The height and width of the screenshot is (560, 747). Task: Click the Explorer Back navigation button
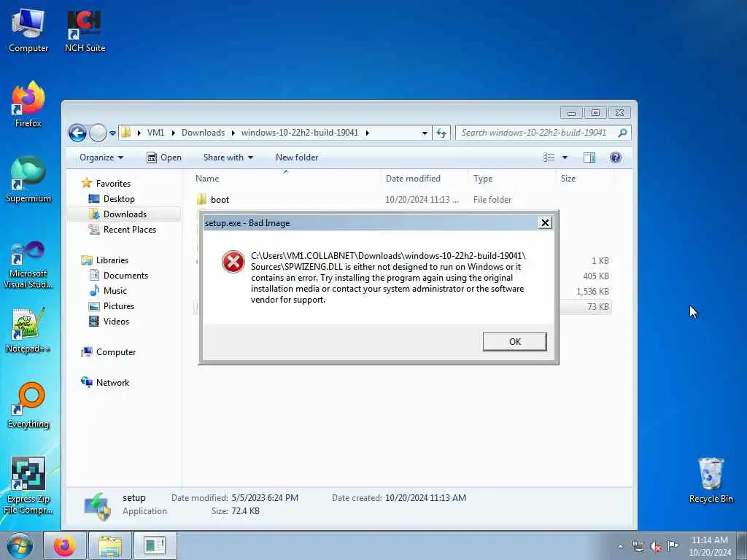pos(77,133)
